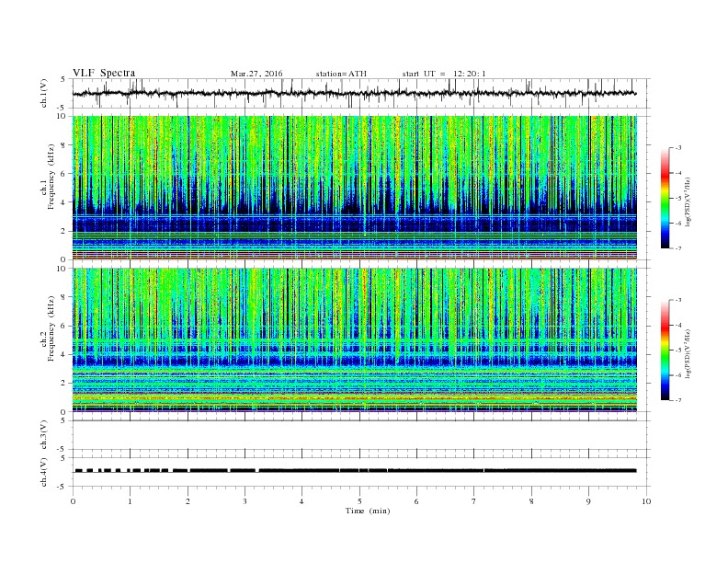Click the "ch.3(V)" axis label
728x563 pixels.
pyautogui.click(x=44, y=435)
